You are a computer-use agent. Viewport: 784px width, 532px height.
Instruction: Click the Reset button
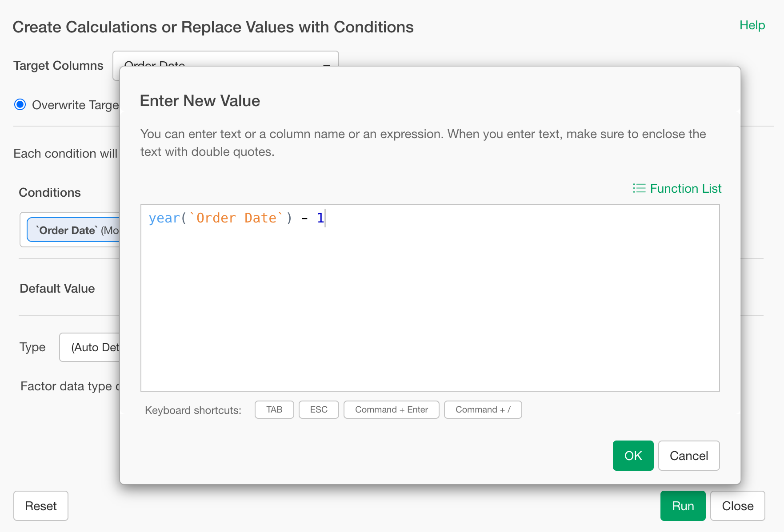tap(41, 506)
